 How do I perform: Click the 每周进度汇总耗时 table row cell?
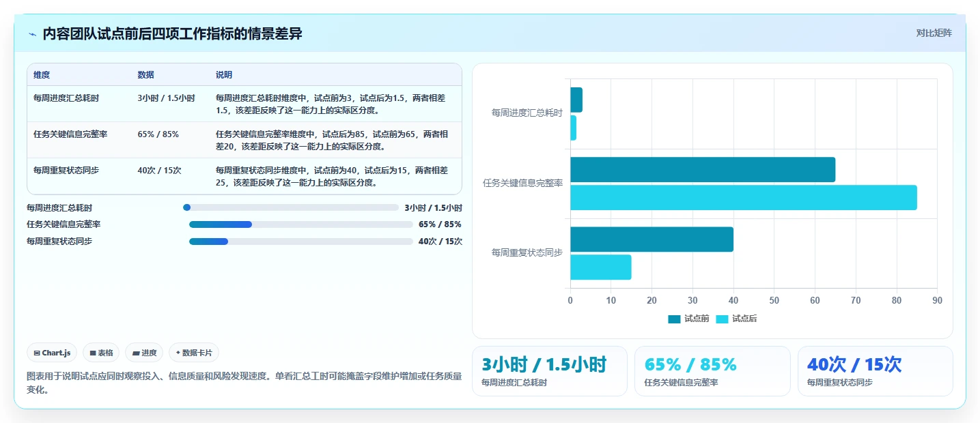coord(66,98)
